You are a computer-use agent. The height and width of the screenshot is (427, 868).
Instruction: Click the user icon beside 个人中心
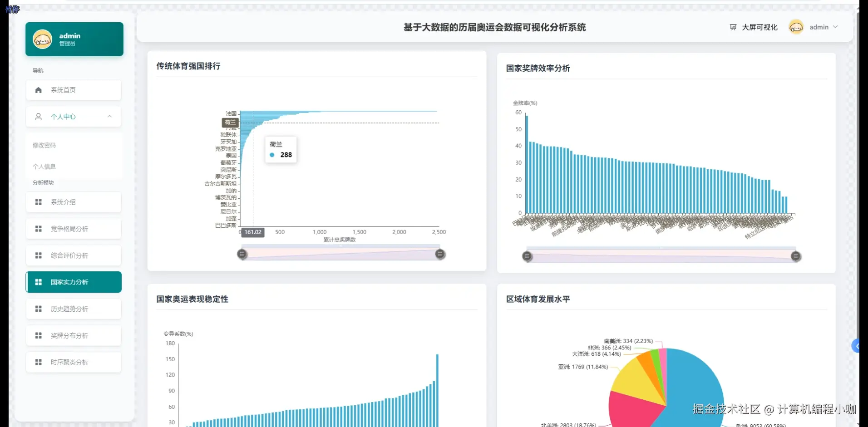click(39, 117)
